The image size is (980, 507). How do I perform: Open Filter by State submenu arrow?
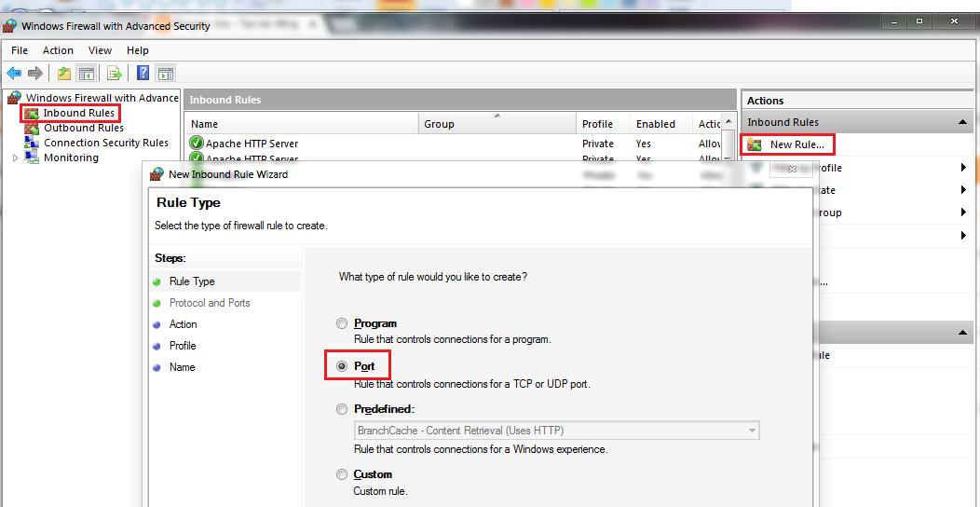point(964,190)
